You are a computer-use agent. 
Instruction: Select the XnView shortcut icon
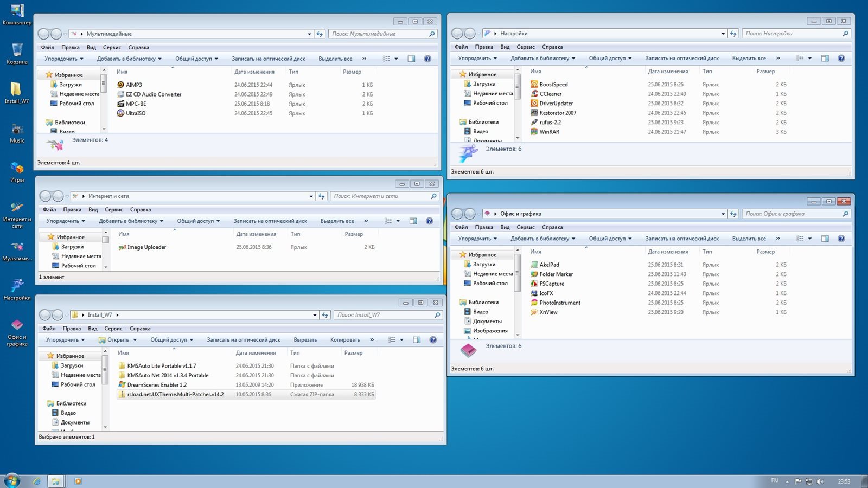[534, 312]
